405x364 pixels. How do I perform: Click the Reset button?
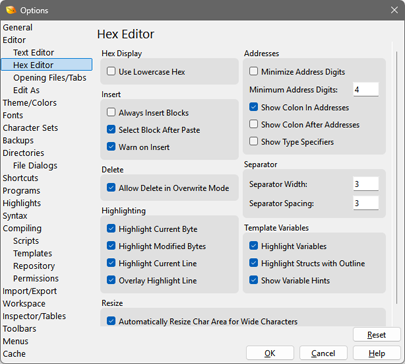tap(377, 335)
